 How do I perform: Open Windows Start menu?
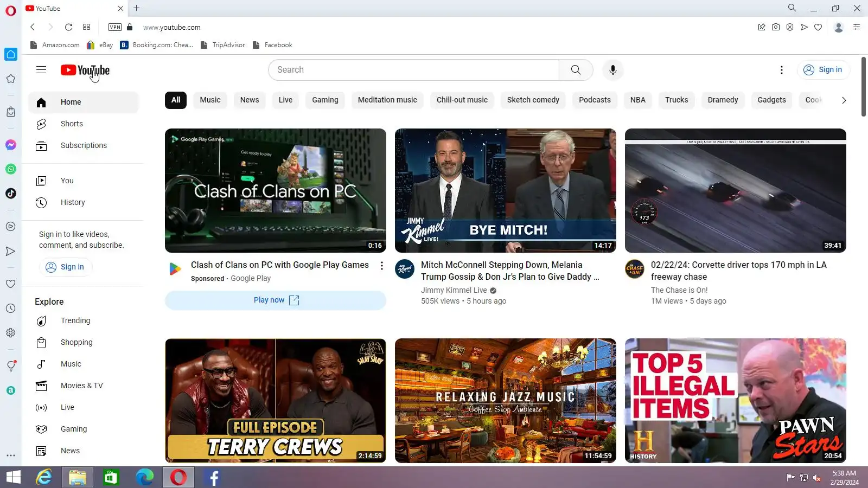13,478
